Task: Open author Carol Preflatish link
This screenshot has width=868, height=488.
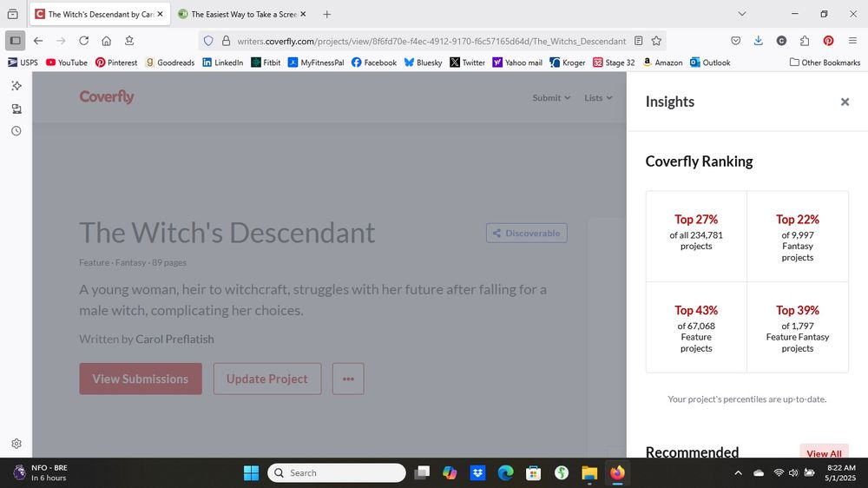Action: [x=175, y=339]
